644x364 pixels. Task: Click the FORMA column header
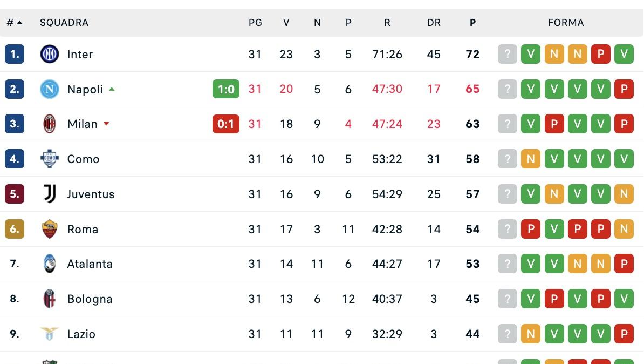(566, 22)
